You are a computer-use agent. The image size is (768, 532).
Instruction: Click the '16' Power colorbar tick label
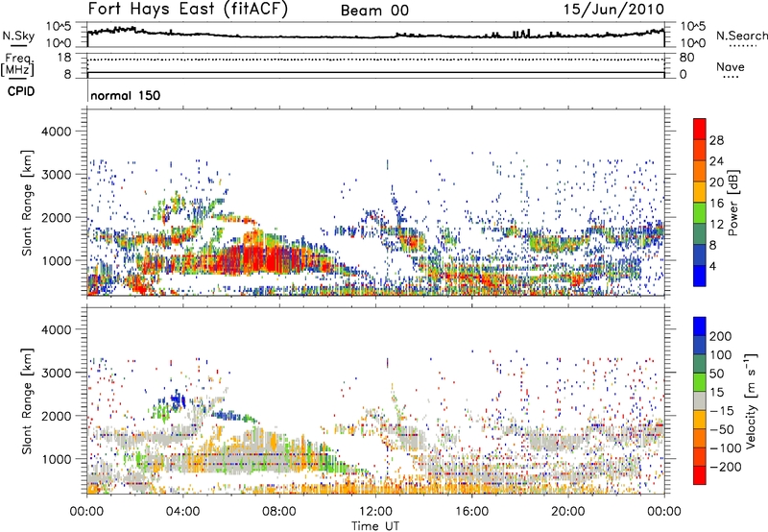(716, 204)
